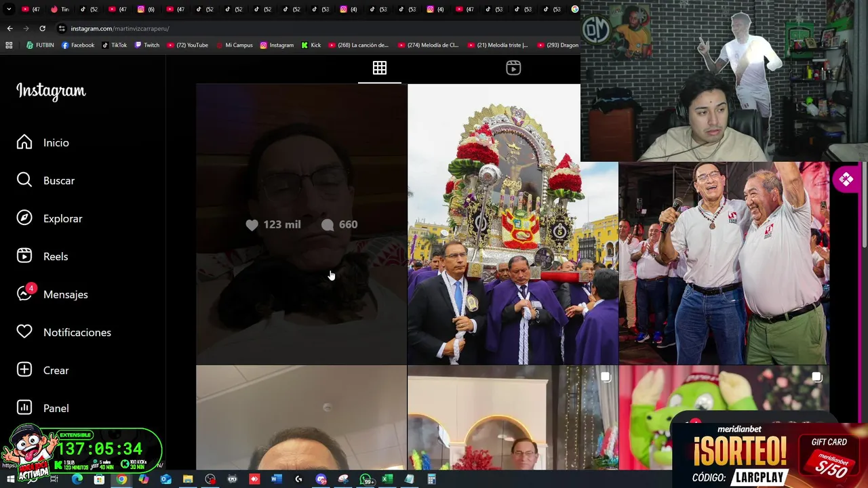
Task: Switch to the posts grid tab
Action: (x=380, y=68)
